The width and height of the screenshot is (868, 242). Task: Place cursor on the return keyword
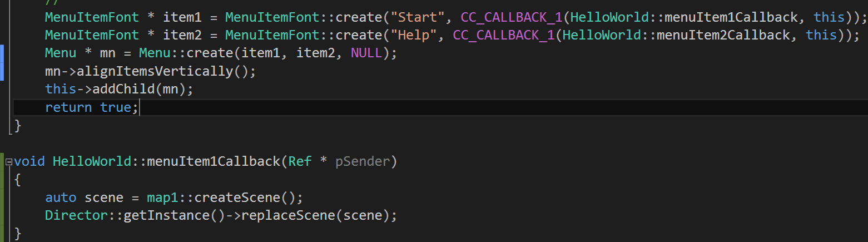[68, 107]
